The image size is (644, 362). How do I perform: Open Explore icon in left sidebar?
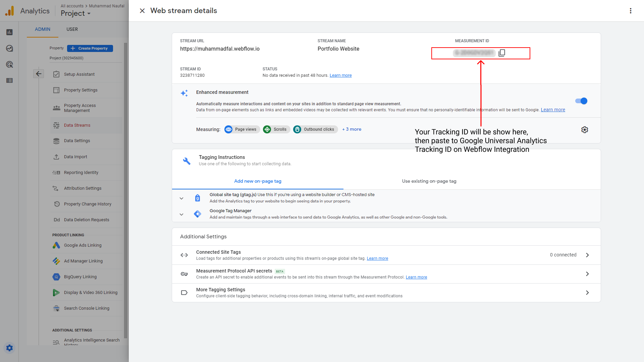(x=9, y=48)
